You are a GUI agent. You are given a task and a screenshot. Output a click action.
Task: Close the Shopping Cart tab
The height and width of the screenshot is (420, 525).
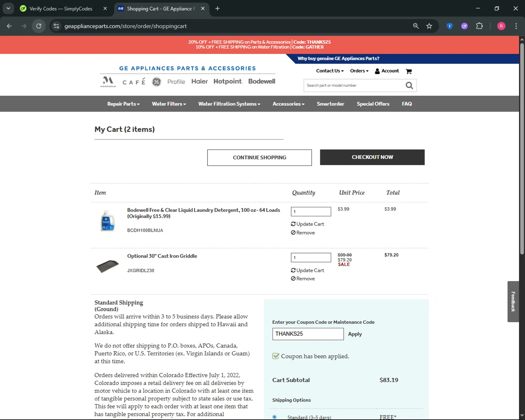[x=203, y=8]
